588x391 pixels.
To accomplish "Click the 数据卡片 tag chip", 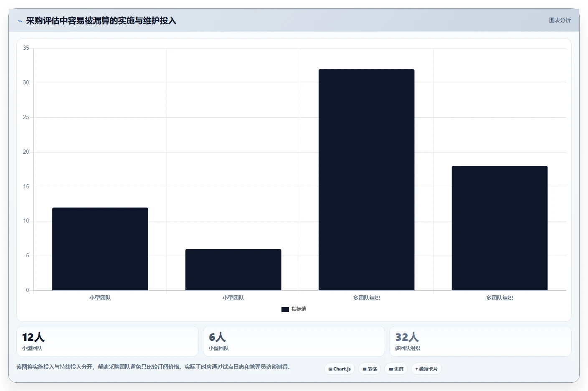I will 426,369.
